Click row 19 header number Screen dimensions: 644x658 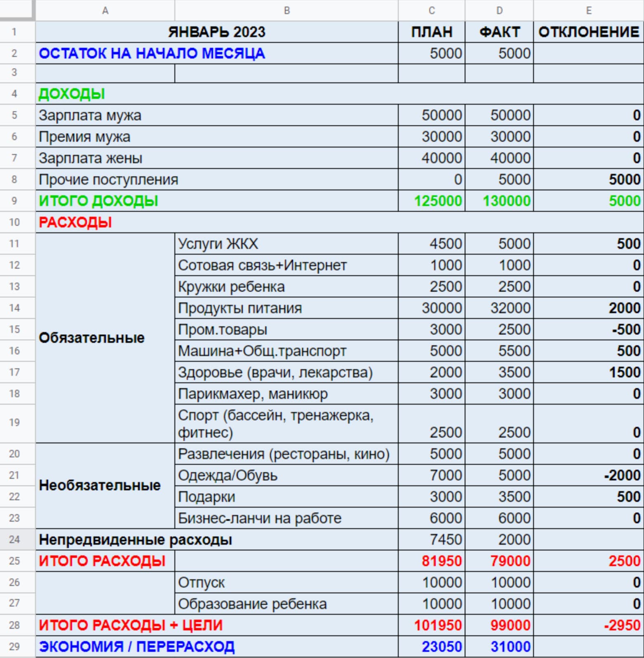[x=14, y=423]
